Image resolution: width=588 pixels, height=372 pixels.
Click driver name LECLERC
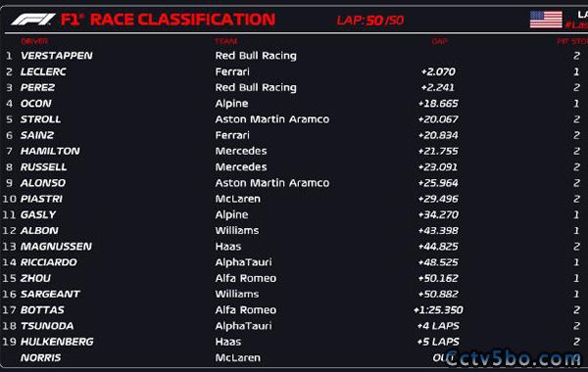coord(43,71)
